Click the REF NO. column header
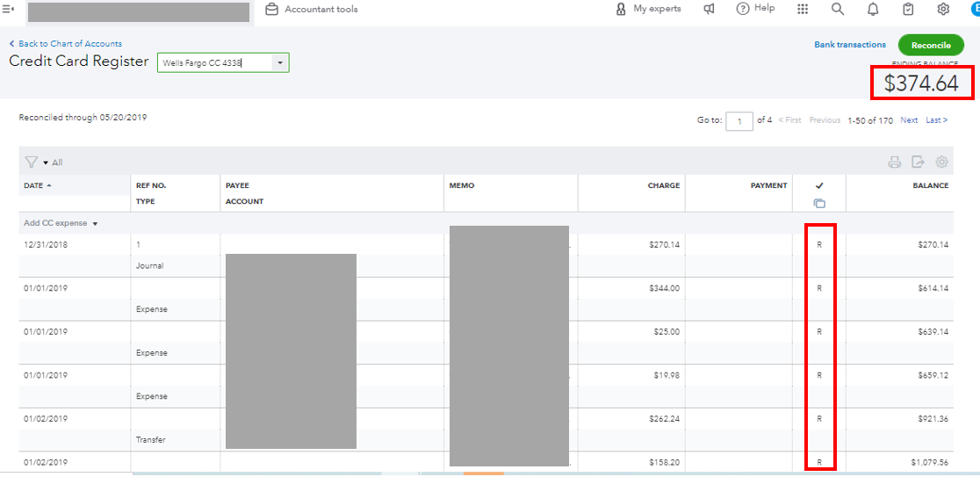The image size is (980, 484). [151, 185]
